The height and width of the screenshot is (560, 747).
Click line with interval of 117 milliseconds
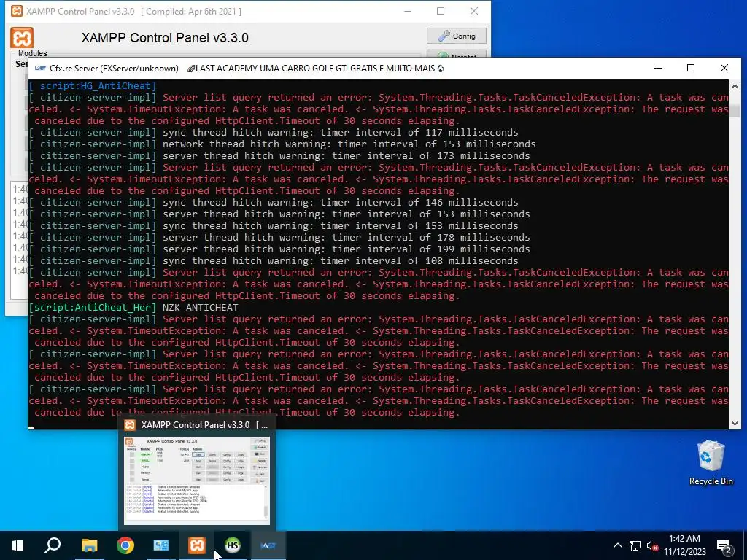tap(274, 133)
